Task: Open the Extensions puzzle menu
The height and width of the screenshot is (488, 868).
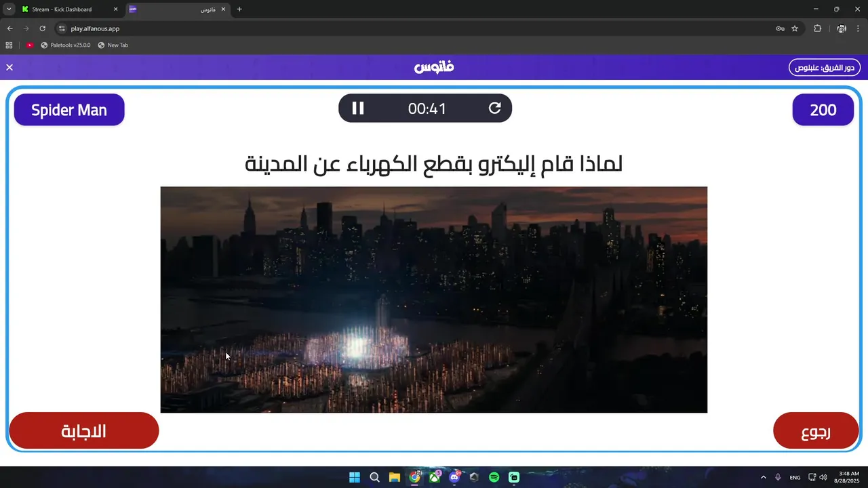Action: coord(817,28)
